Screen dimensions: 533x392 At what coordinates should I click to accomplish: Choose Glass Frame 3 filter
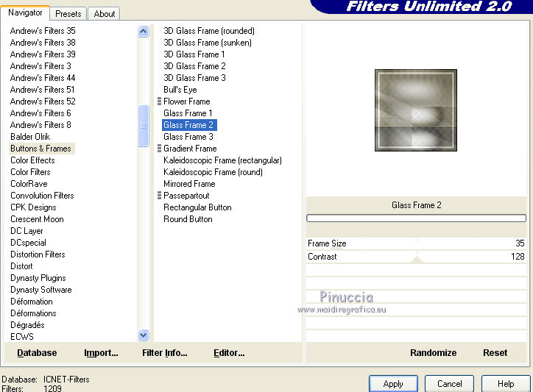tap(188, 137)
